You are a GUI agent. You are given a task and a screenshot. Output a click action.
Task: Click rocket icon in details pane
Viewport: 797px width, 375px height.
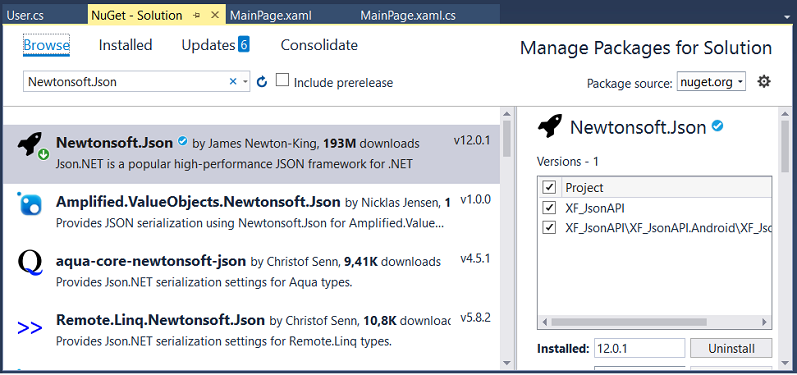[x=550, y=126]
